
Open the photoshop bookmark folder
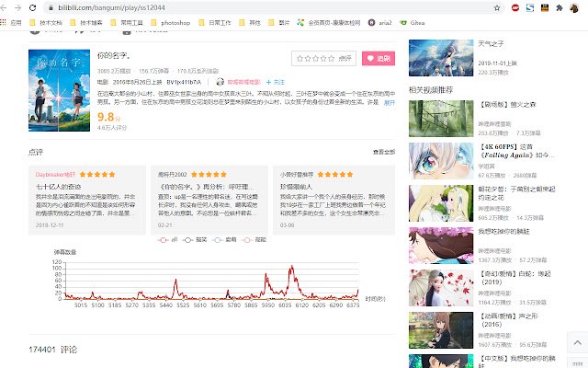[x=171, y=22]
